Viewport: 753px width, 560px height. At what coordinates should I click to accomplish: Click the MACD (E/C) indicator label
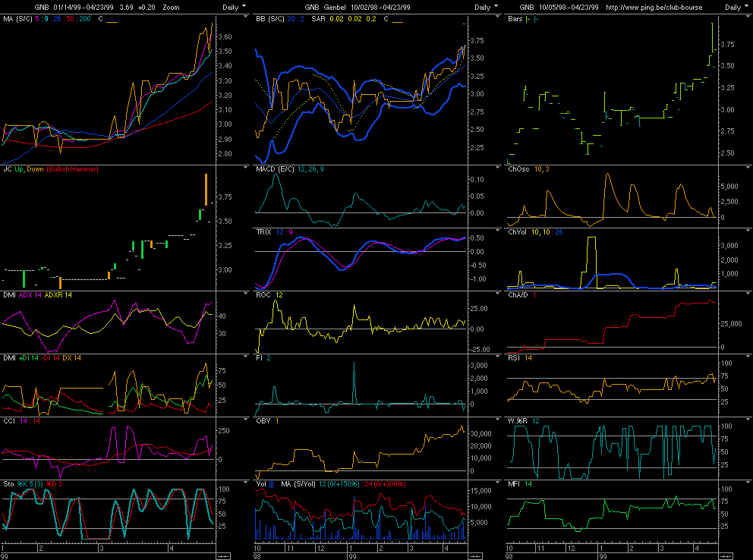point(276,169)
